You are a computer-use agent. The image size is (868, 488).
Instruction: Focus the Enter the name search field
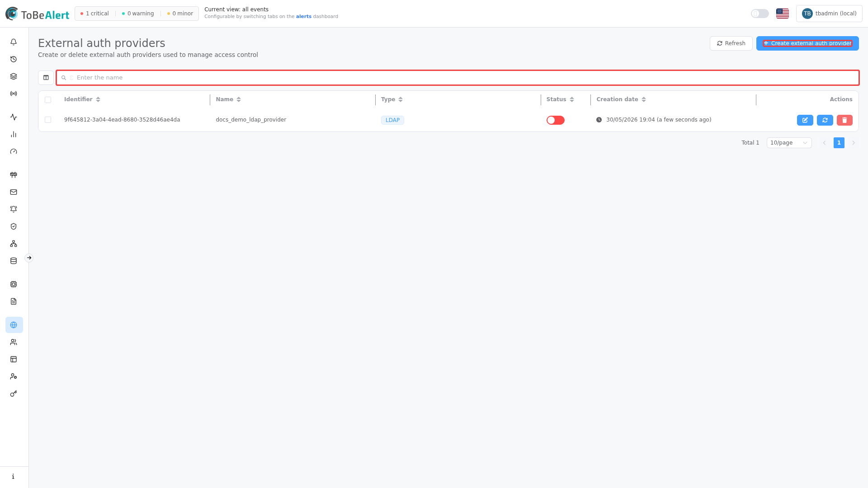click(x=458, y=78)
